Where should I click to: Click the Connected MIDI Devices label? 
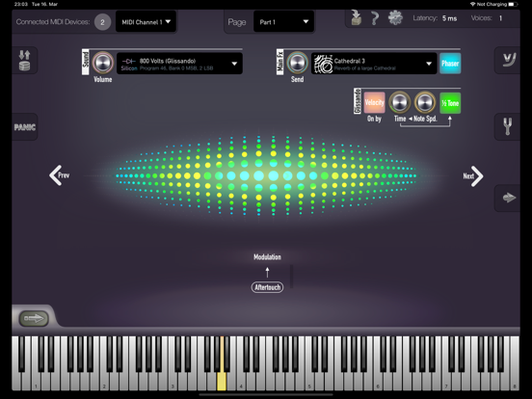pyautogui.click(x=53, y=22)
